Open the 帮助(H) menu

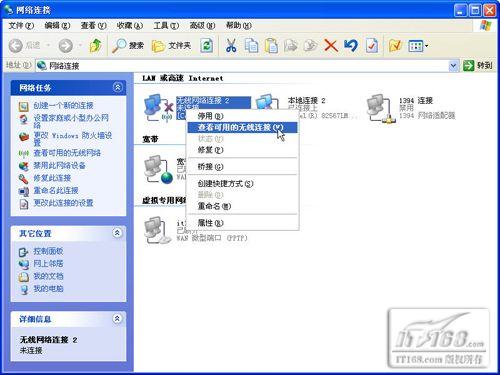point(238,25)
